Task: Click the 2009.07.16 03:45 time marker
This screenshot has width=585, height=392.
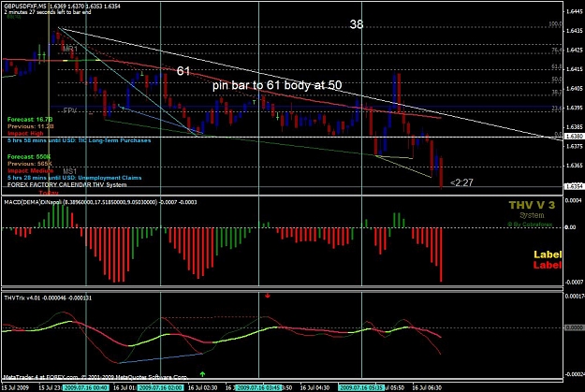Action: click(258, 387)
